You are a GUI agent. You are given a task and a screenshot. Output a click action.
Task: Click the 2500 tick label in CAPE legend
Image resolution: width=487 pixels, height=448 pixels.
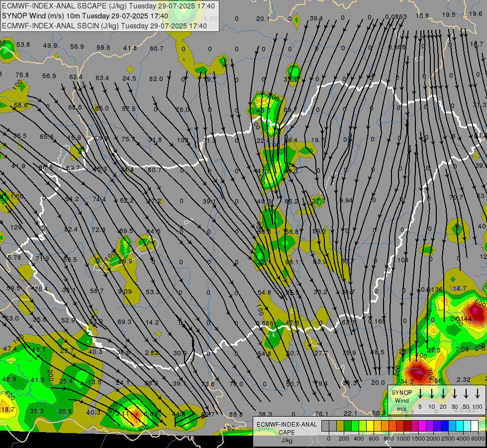[449, 439]
